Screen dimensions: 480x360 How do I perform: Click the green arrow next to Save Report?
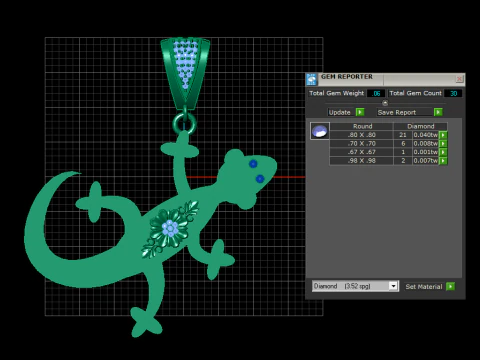click(438, 112)
